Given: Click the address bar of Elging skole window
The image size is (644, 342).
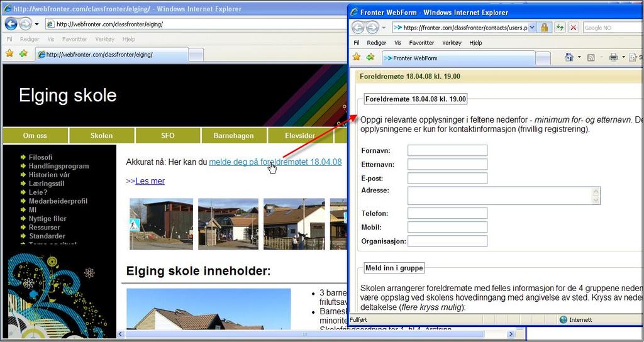Looking at the screenshot, I should pyautogui.click(x=196, y=25).
